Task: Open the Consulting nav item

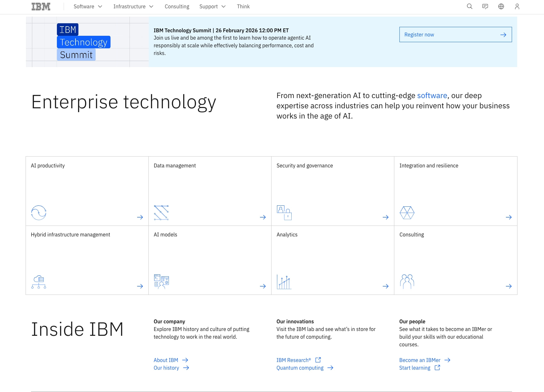Action: [177, 6]
